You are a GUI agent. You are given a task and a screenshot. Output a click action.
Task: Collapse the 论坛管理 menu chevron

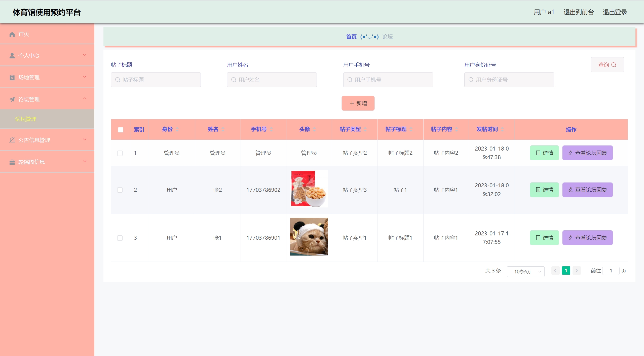pyautogui.click(x=85, y=98)
